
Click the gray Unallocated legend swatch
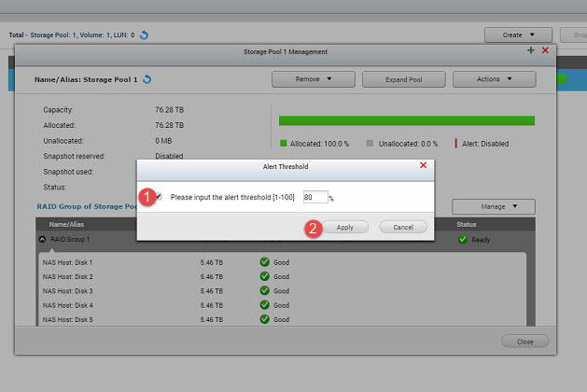click(370, 144)
